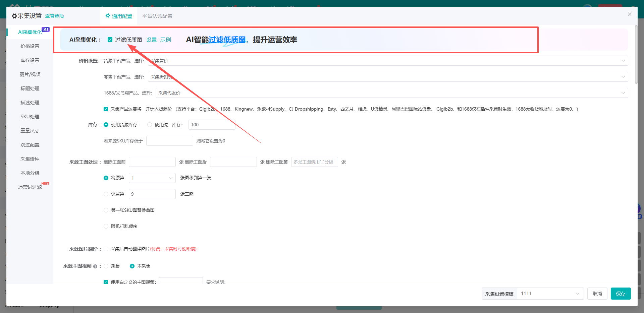Select 第一张SKU图替换首图 radio option
The image size is (644, 313).
(x=106, y=210)
